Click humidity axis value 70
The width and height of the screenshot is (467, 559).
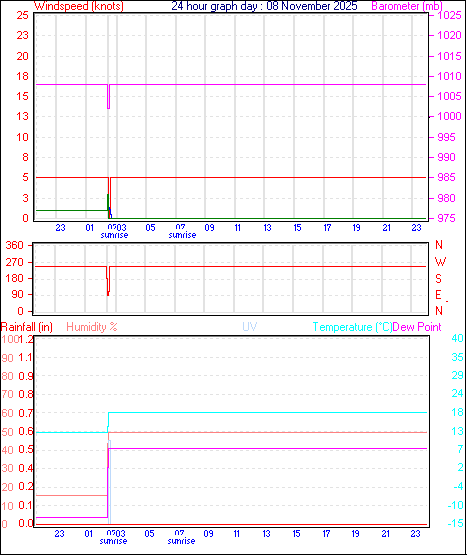7,395
